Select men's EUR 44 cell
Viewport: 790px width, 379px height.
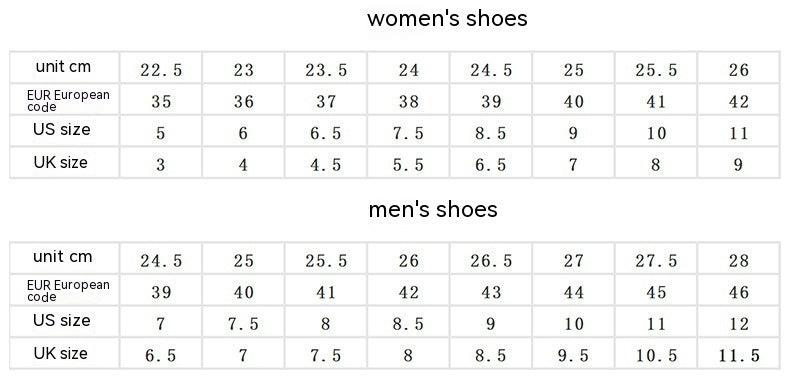pos(574,292)
